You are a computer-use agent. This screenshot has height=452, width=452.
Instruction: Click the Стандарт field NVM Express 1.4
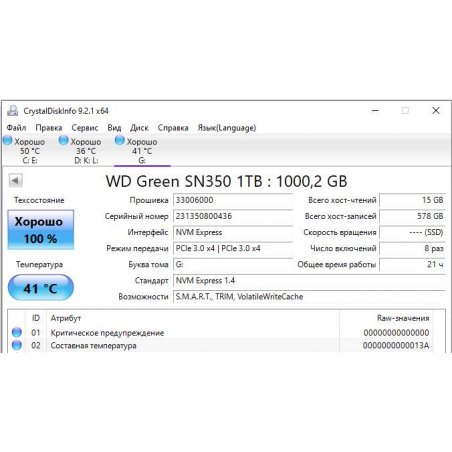tap(309, 280)
